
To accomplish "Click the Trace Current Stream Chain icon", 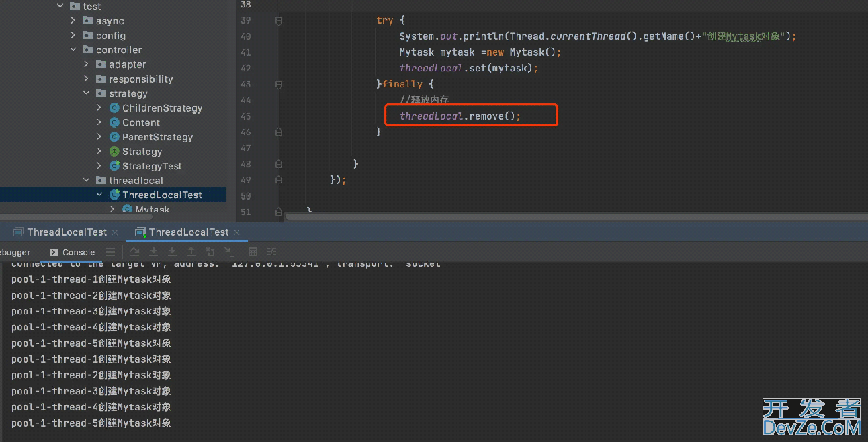I will point(272,252).
